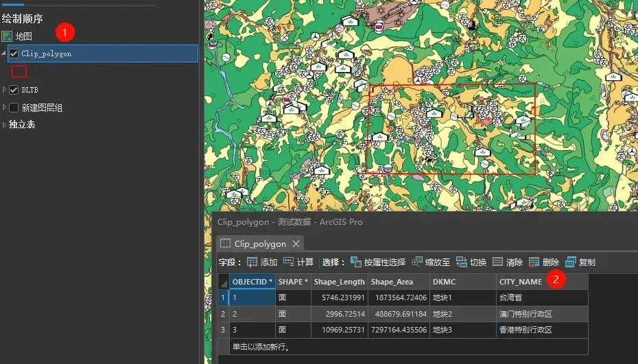Click the cell 香港特别行政区
Image resolution: width=638 pixels, height=364 pixels.
(542, 330)
